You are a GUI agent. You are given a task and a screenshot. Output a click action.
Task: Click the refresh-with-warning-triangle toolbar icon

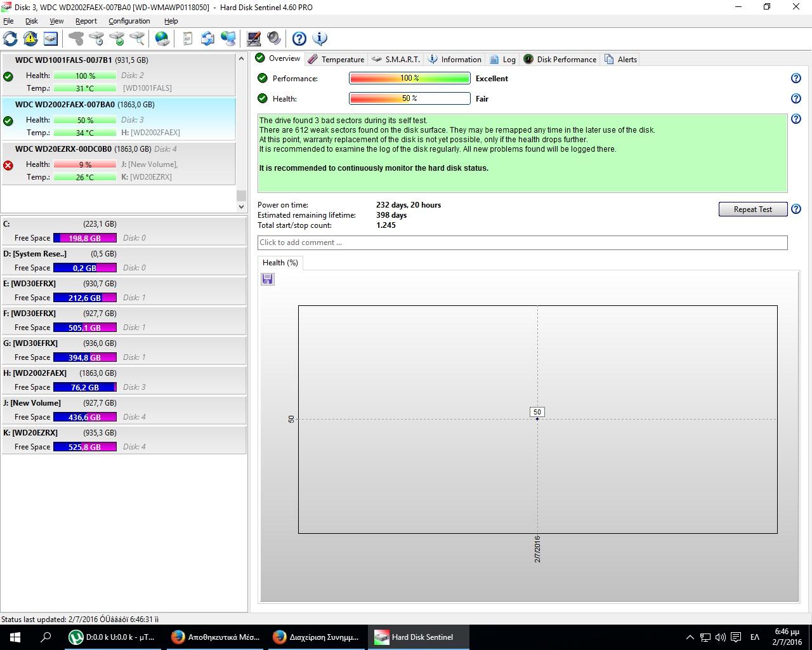pyautogui.click(x=30, y=39)
